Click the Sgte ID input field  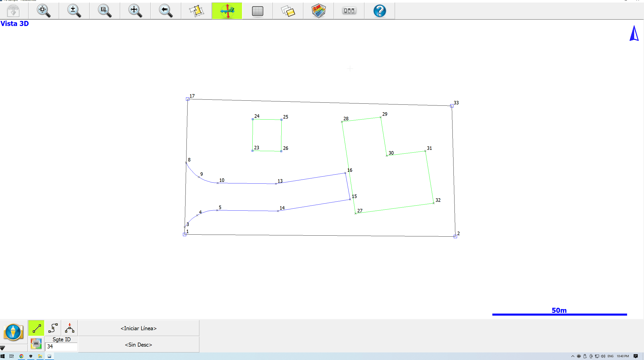pyautogui.click(x=61, y=347)
